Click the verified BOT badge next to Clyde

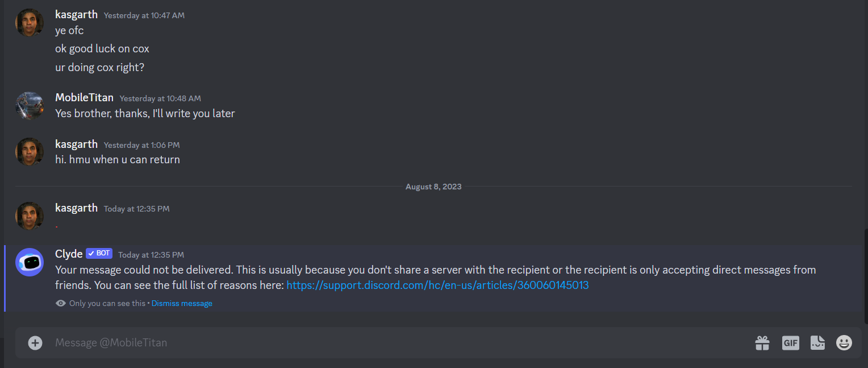99,253
